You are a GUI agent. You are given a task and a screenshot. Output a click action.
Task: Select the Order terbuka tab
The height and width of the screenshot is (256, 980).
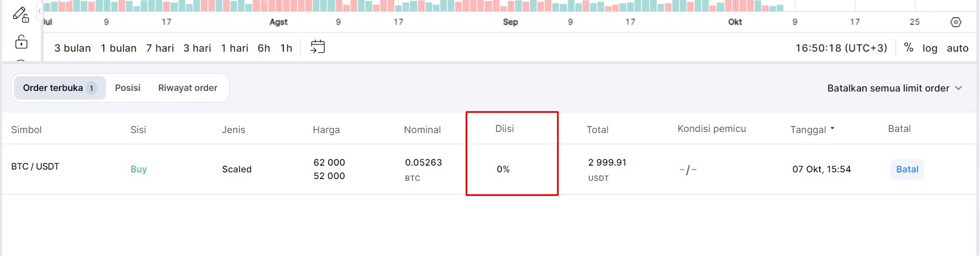click(x=59, y=88)
